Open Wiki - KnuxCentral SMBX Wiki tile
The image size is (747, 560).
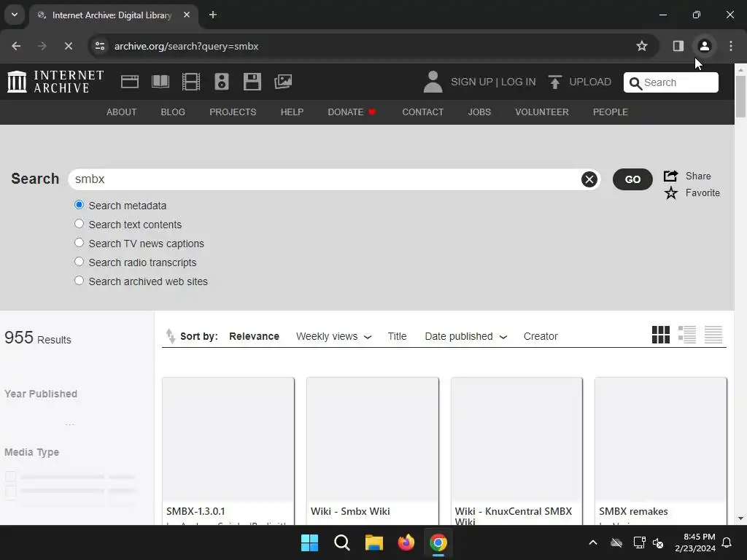point(516,451)
